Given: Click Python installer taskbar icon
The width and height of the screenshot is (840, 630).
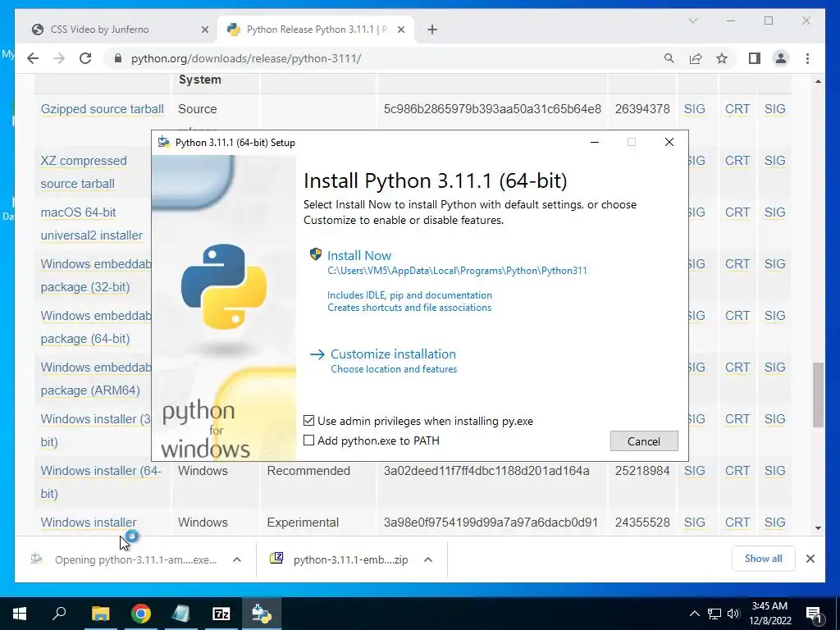Looking at the screenshot, I should click(x=262, y=614).
